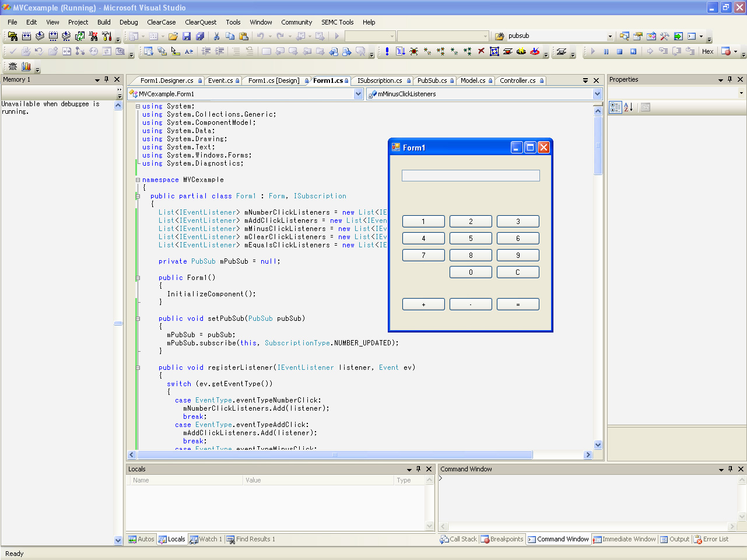Image resolution: width=747 pixels, height=560 pixels.
Task: Click the Open File folder icon
Action: pyautogui.click(x=173, y=36)
